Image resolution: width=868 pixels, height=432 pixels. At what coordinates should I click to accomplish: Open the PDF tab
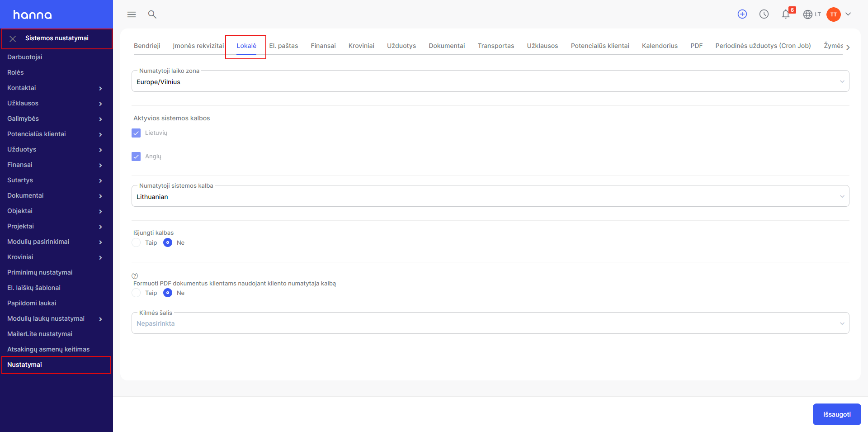point(696,46)
